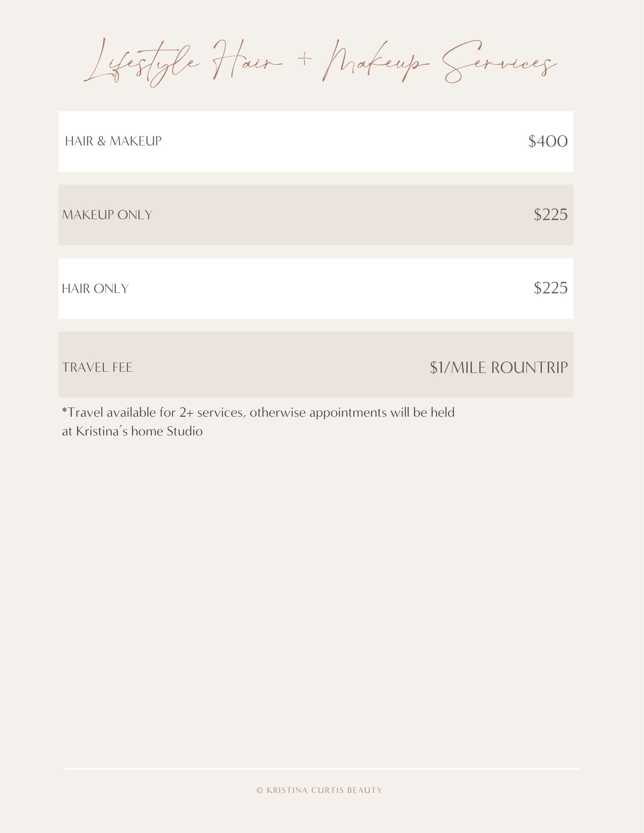Screen dimensions: 644x833
Task: Select the $225 price for Makeup Only
Action: click(x=550, y=215)
